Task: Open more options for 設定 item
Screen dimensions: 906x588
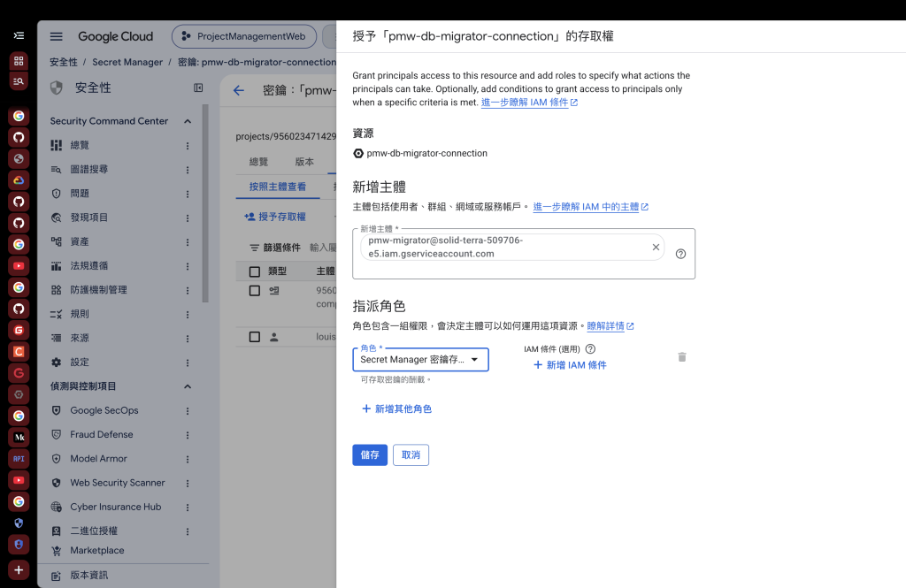Action: tap(188, 363)
